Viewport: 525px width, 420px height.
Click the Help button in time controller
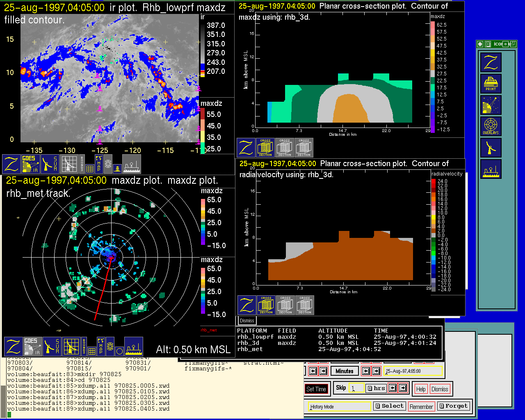(421, 389)
